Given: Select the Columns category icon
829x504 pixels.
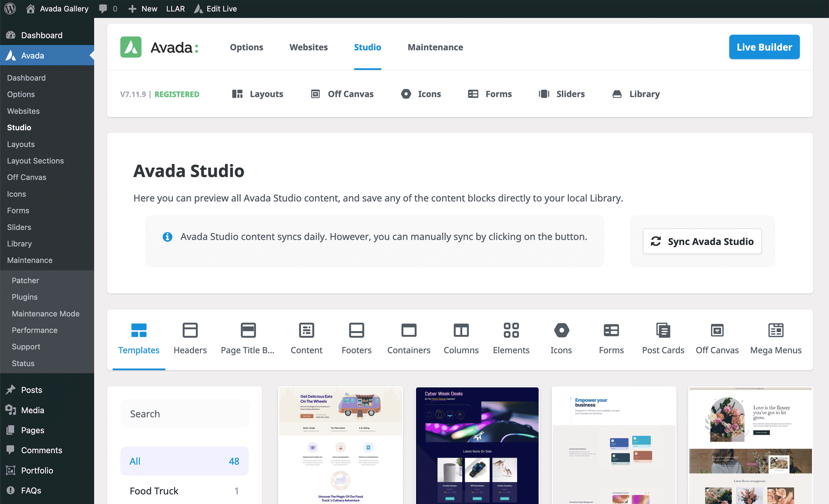Looking at the screenshot, I should click(x=461, y=330).
